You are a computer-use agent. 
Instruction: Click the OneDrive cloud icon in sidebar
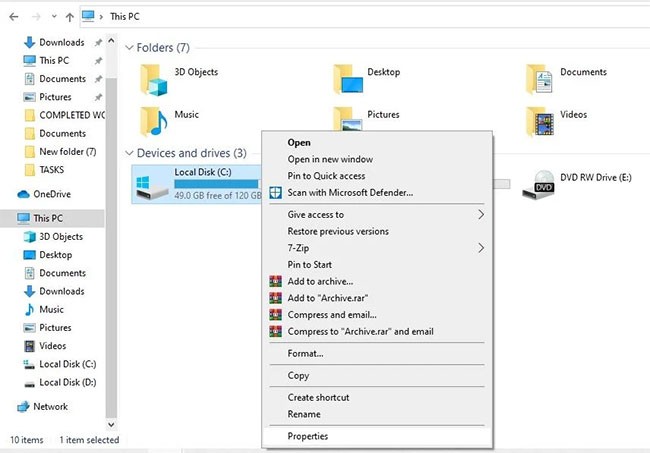24,194
